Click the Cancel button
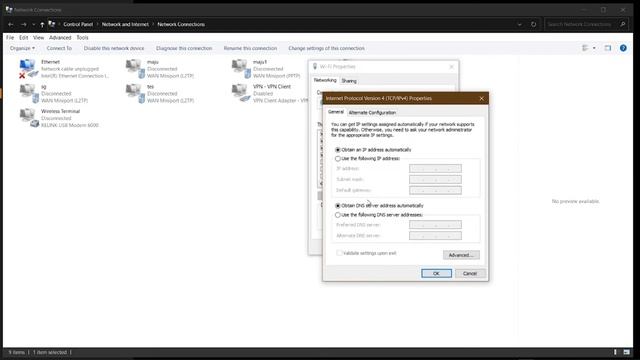 [470, 273]
